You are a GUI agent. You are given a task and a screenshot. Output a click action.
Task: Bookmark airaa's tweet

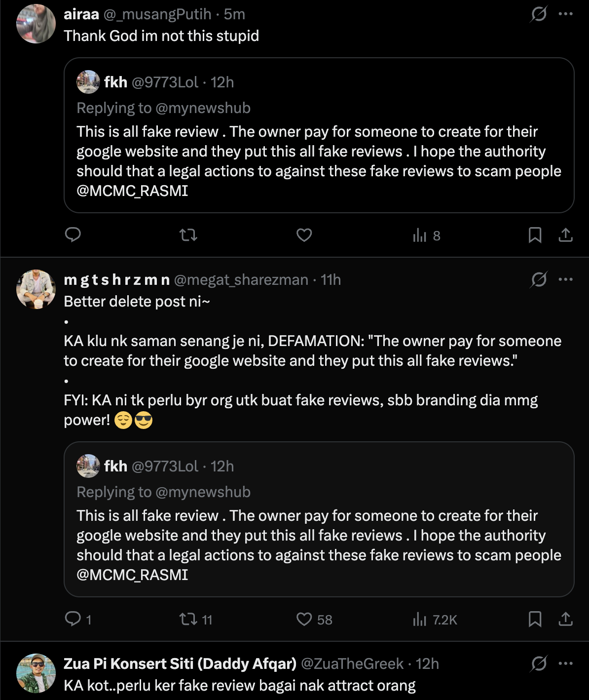[x=535, y=235]
